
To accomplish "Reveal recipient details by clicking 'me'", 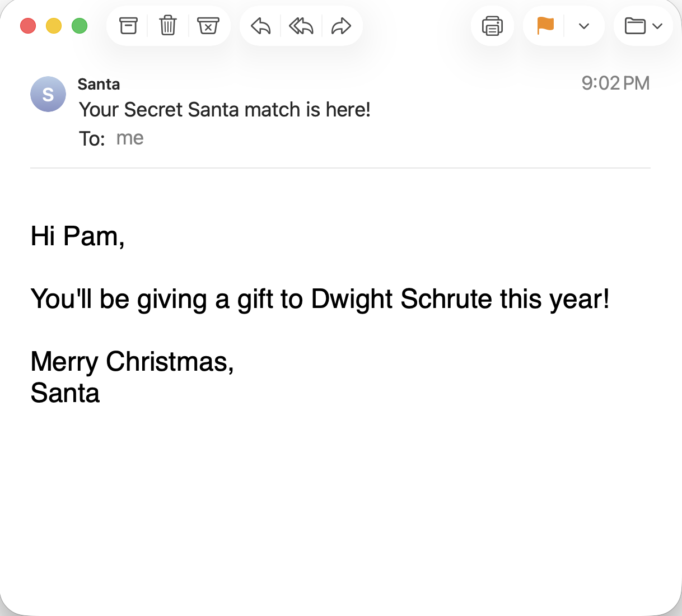I will coord(130,138).
